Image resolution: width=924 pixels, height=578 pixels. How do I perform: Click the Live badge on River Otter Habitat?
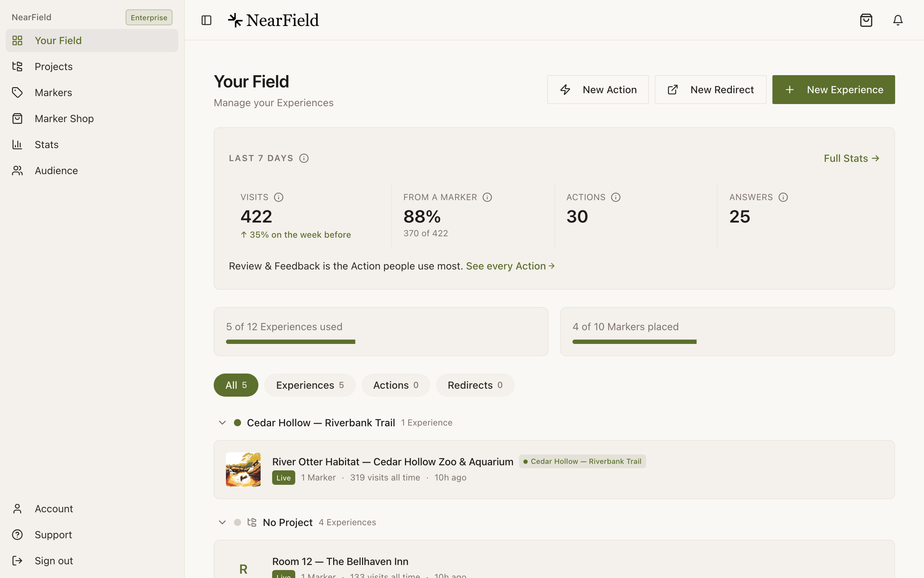click(x=283, y=478)
